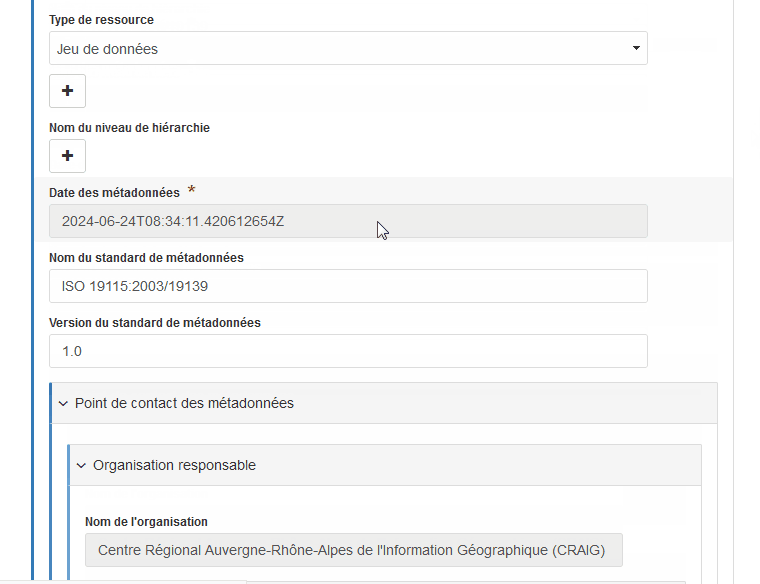Image resolution: width=760 pixels, height=584 pixels.
Task: Click the Nom de l'organisation label
Action: pos(146,522)
